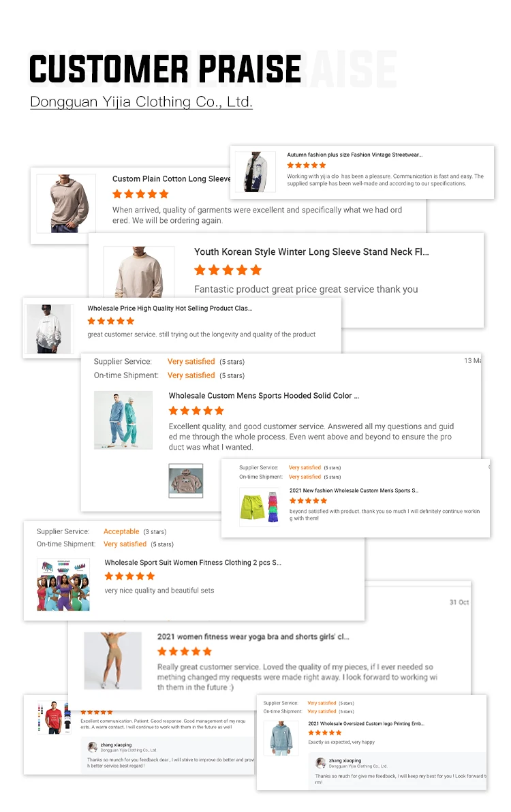Click the Custom Plain Cotton Long Sleeve title
This screenshot has width=511, height=812.
coord(172,178)
